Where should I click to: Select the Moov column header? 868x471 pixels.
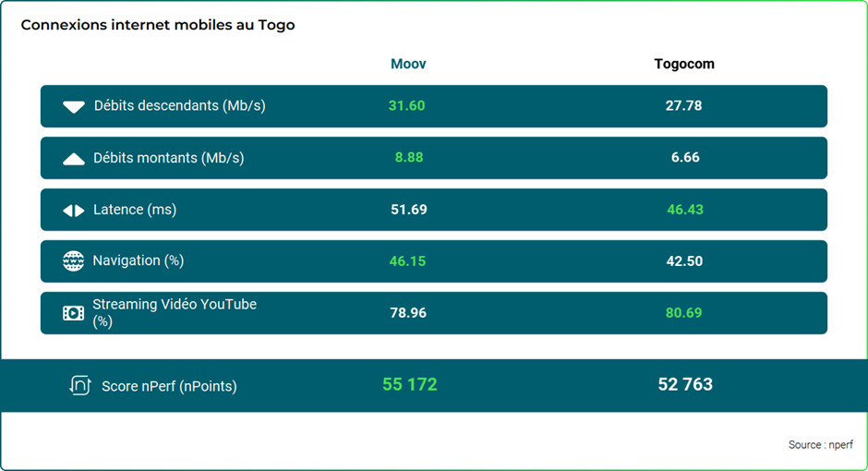click(408, 64)
